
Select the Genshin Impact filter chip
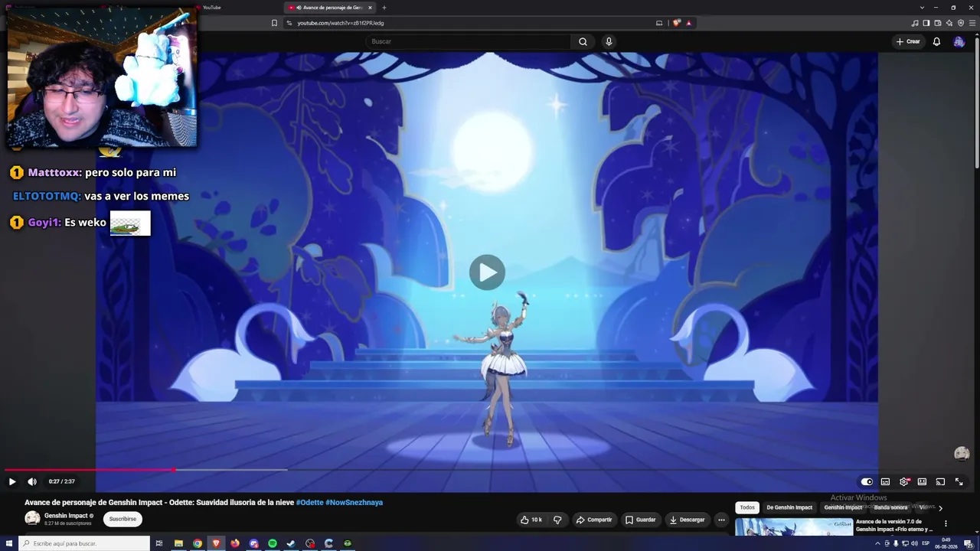point(843,507)
